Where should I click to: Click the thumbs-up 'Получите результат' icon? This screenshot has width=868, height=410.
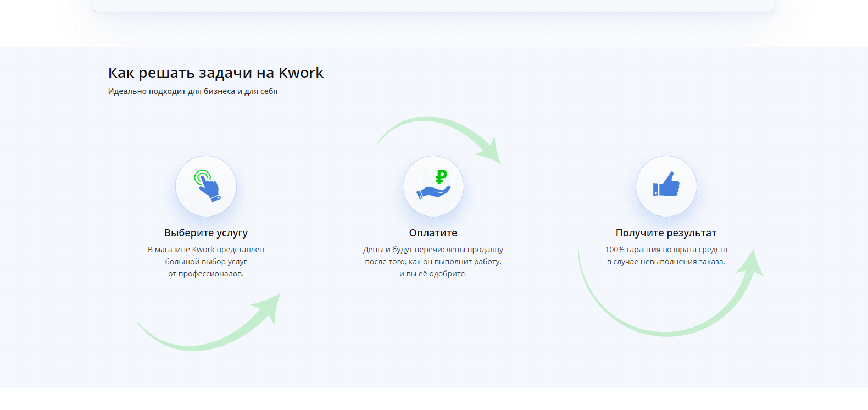[x=666, y=186]
